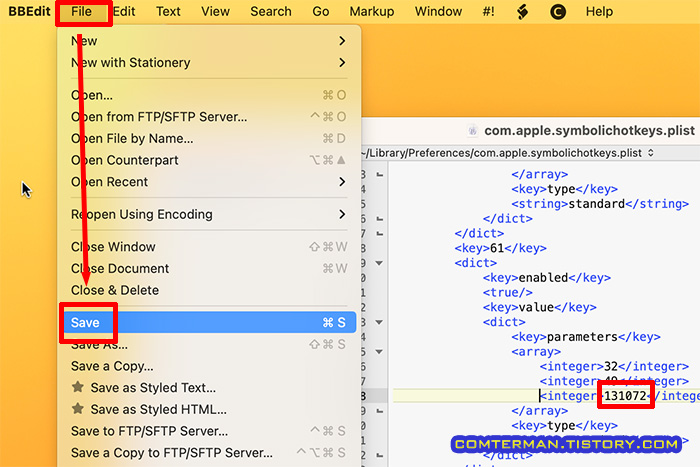
Task: Click the 131072 integer value
Action: (625, 396)
